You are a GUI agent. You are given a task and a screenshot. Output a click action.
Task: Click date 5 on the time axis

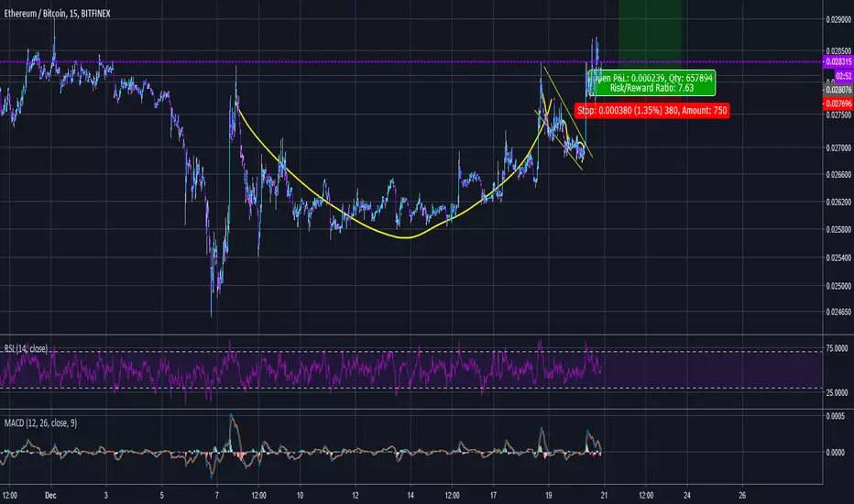pos(162,495)
